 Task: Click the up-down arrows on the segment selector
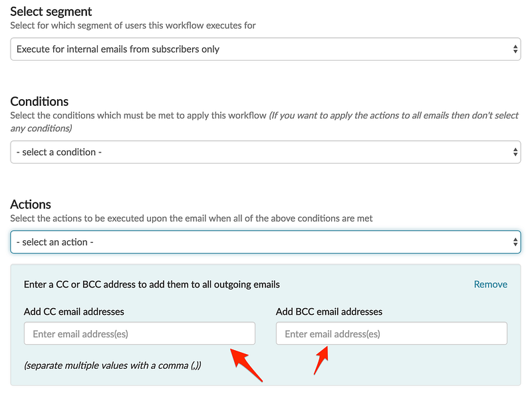tap(515, 49)
